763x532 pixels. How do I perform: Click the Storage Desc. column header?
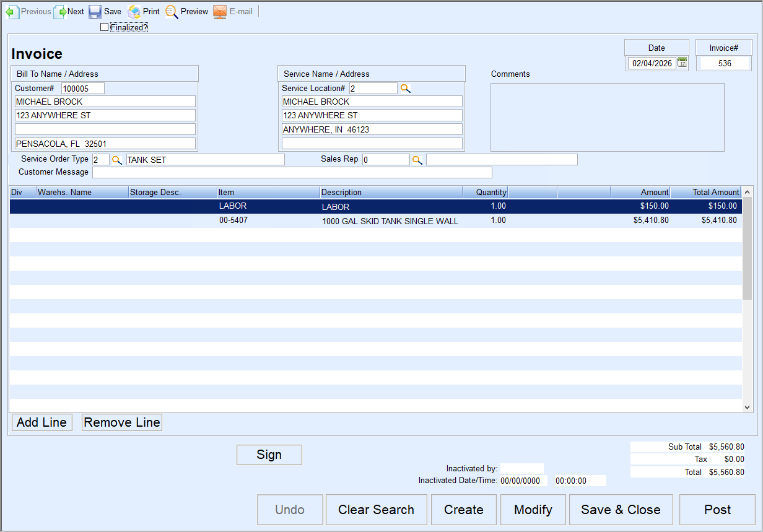pyautogui.click(x=173, y=192)
